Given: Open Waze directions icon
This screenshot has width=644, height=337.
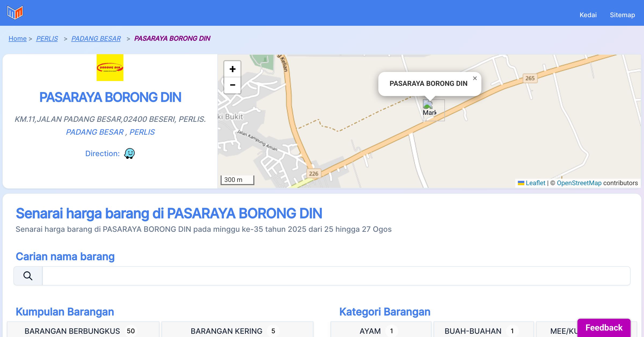Looking at the screenshot, I should click(x=129, y=154).
